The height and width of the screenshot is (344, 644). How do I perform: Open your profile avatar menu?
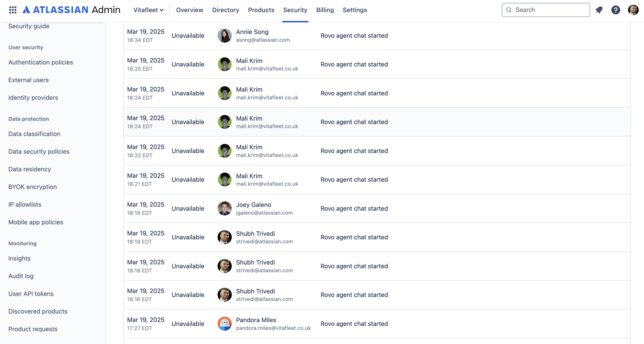click(633, 10)
